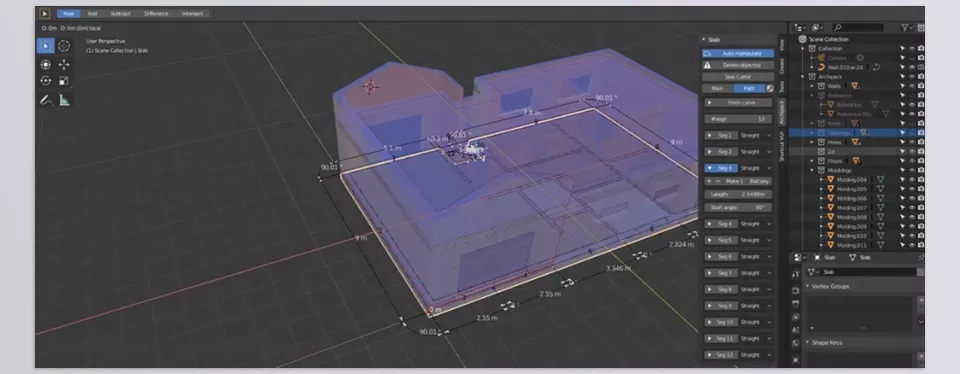The image size is (960, 374).
Task: Click the mesh data icon of Molding.009
Action: [881, 226]
